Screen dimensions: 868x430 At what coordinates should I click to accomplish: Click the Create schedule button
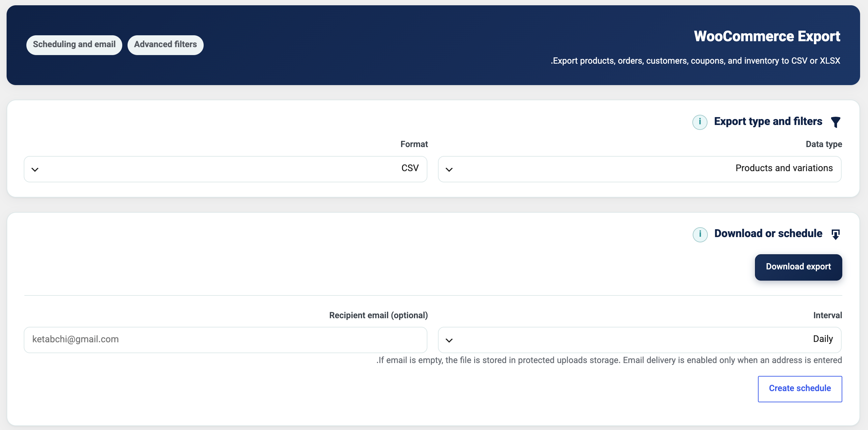pyautogui.click(x=799, y=389)
